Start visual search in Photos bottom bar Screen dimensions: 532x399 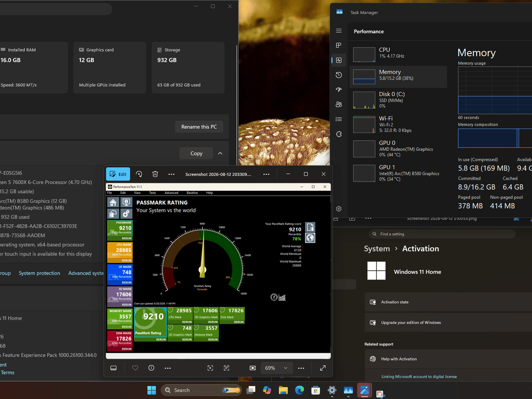click(x=210, y=368)
